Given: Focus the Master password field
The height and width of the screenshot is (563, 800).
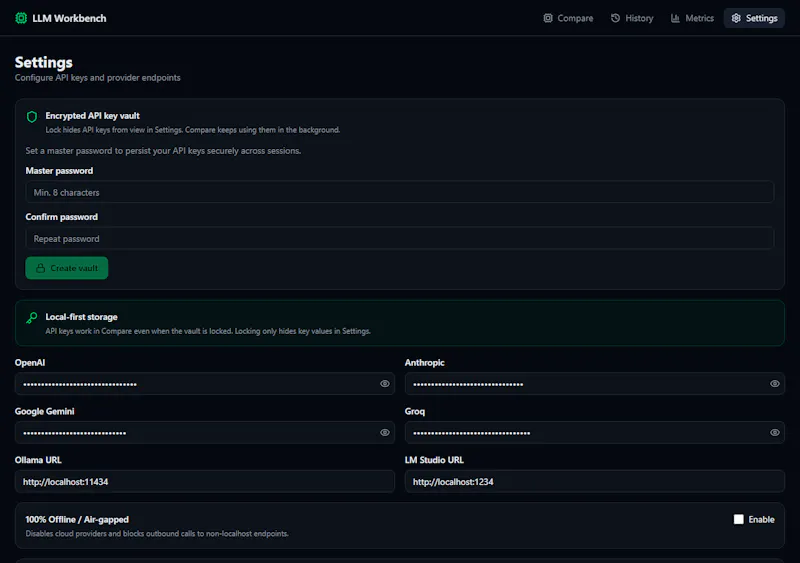Looking at the screenshot, I should 399,192.
